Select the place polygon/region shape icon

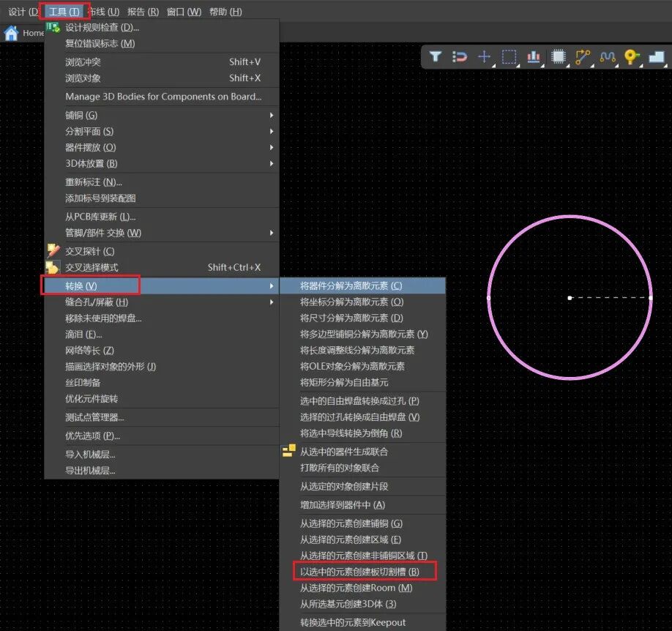[x=656, y=56]
